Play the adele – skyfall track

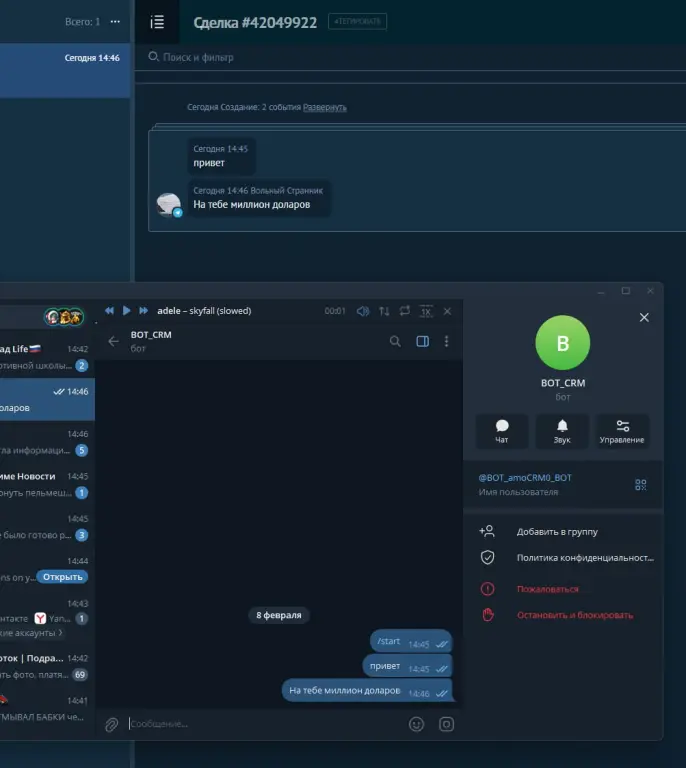pos(127,311)
